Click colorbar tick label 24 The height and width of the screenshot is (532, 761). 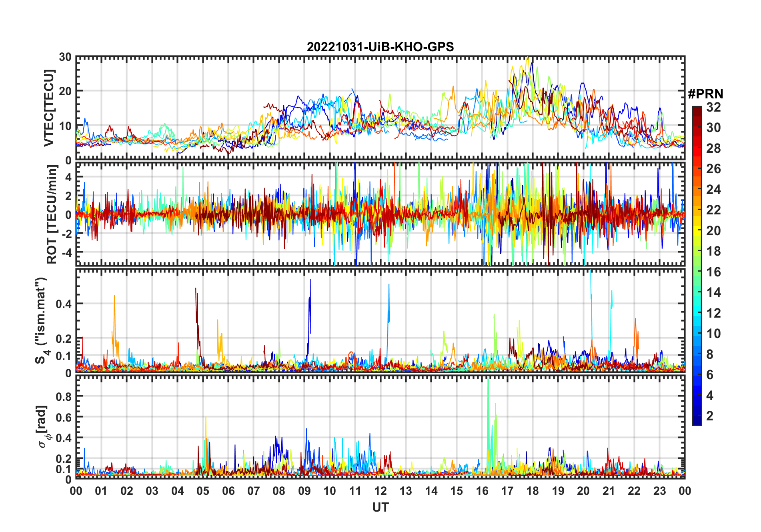pyautogui.click(x=713, y=189)
